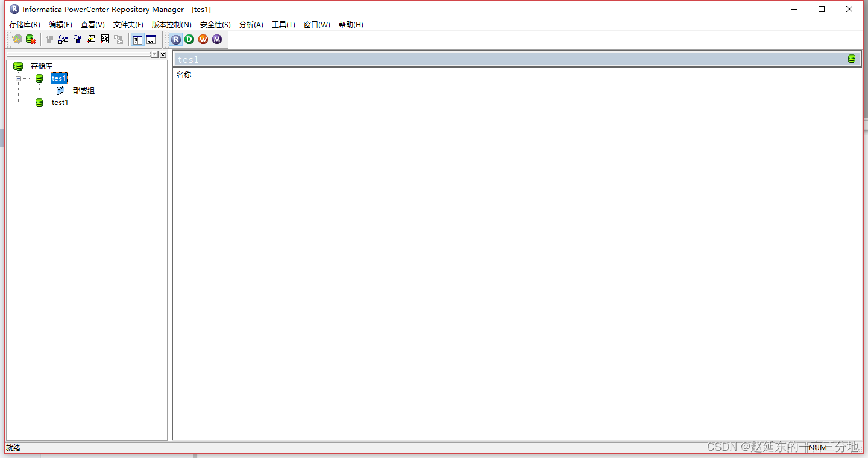Click the grayed connect-to-repository toolbar icon

[17, 39]
